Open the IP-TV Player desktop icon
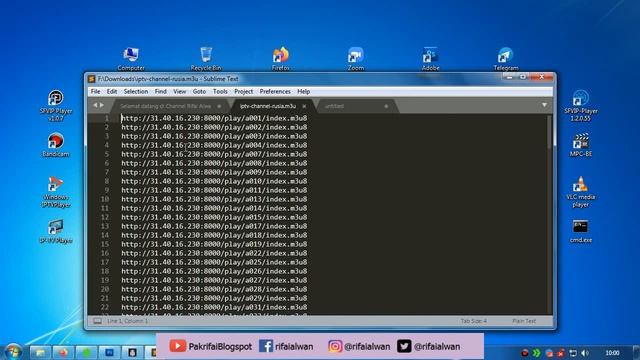This screenshot has height=360, width=640. point(56,231)
